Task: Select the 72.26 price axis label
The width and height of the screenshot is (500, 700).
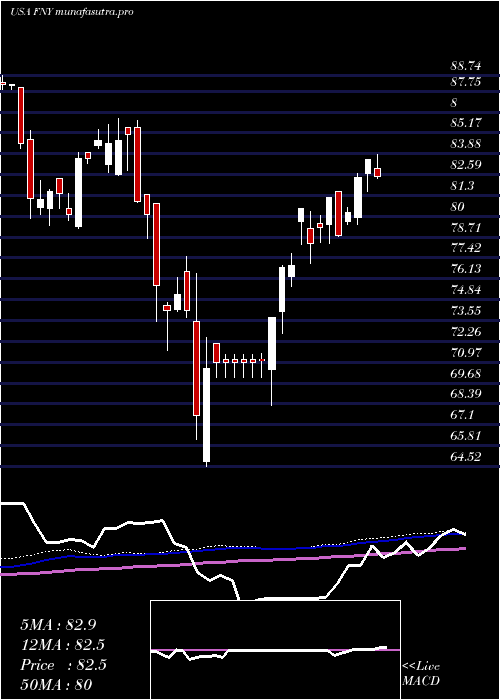Action: [x=466, y=332]
